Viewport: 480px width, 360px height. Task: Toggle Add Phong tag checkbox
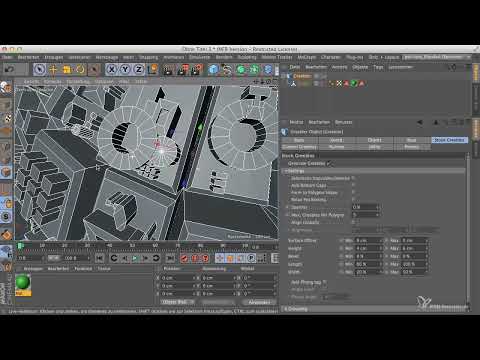325,282
